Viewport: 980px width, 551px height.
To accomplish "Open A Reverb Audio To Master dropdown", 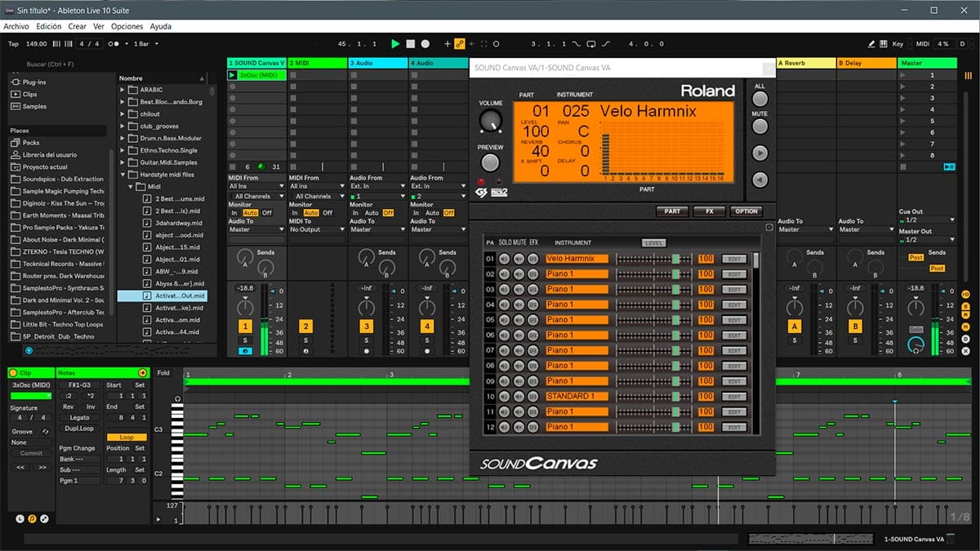I will coord(805,229).
